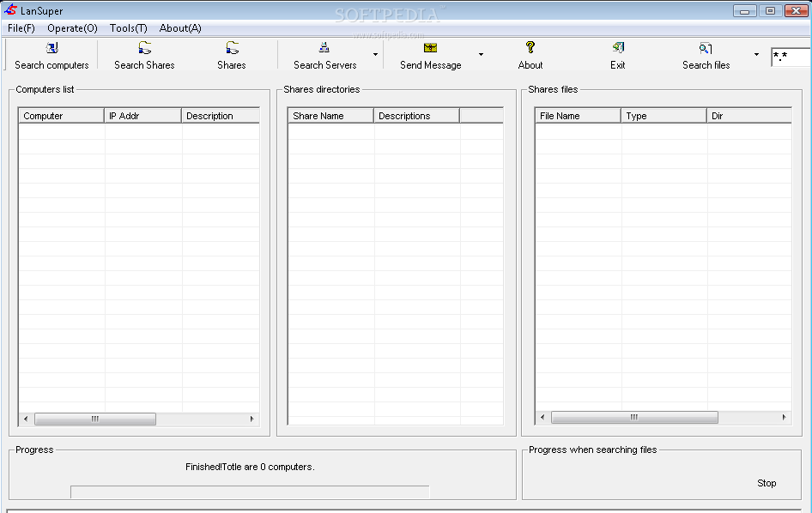Maximize the LanSuper window
812x513 pixels.
[x=770, y=10]
